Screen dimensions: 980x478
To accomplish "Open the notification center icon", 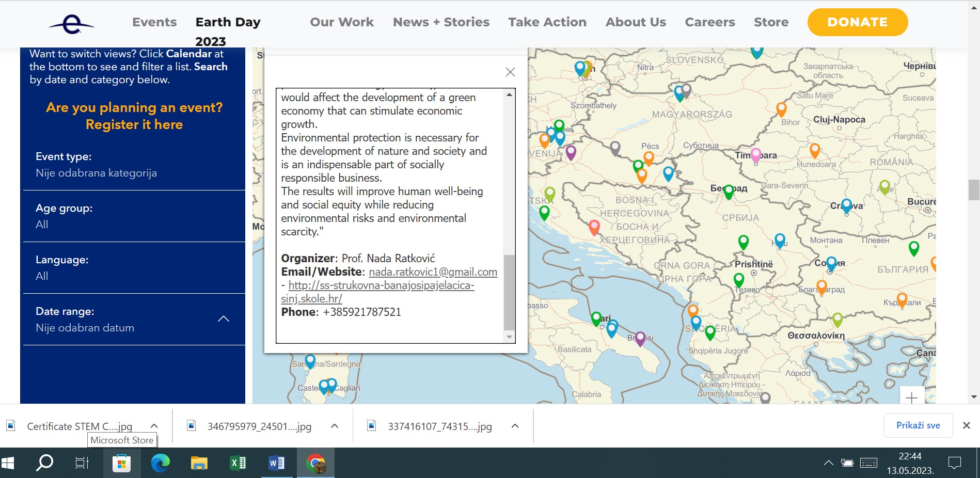I will click(955, 463).
